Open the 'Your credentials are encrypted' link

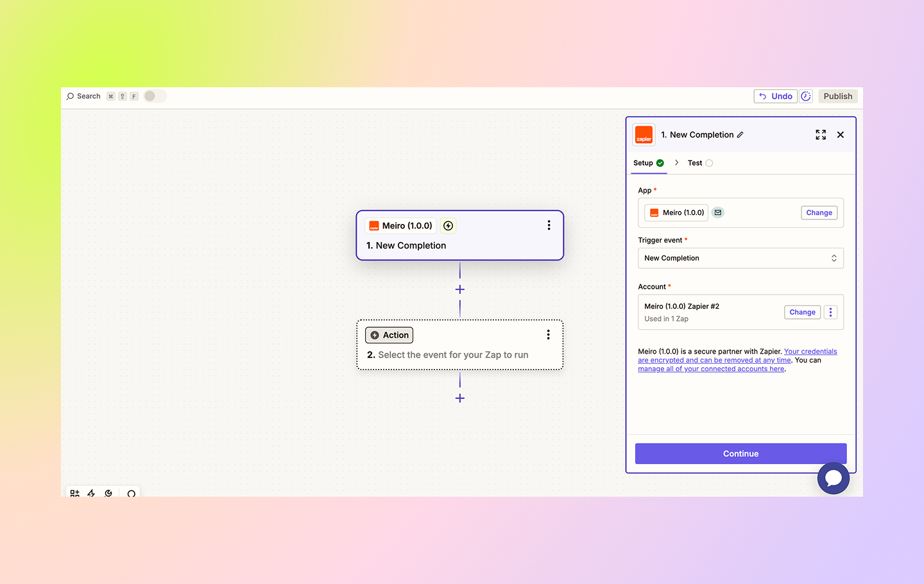tap(737, 356)
